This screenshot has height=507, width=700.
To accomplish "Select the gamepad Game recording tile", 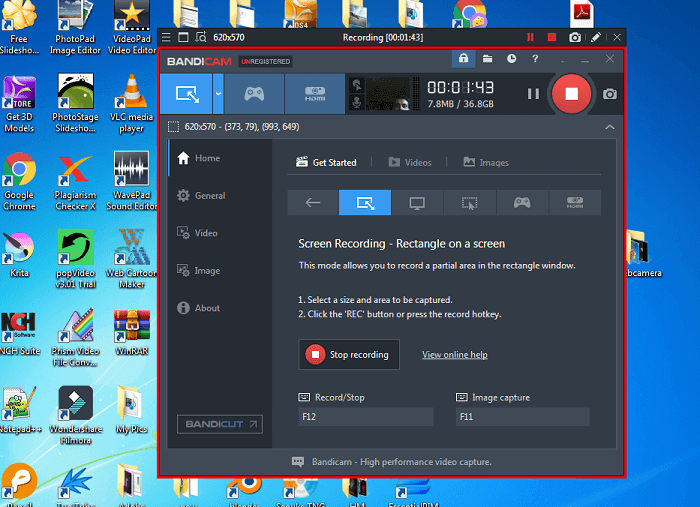I will tap(522, 203).
